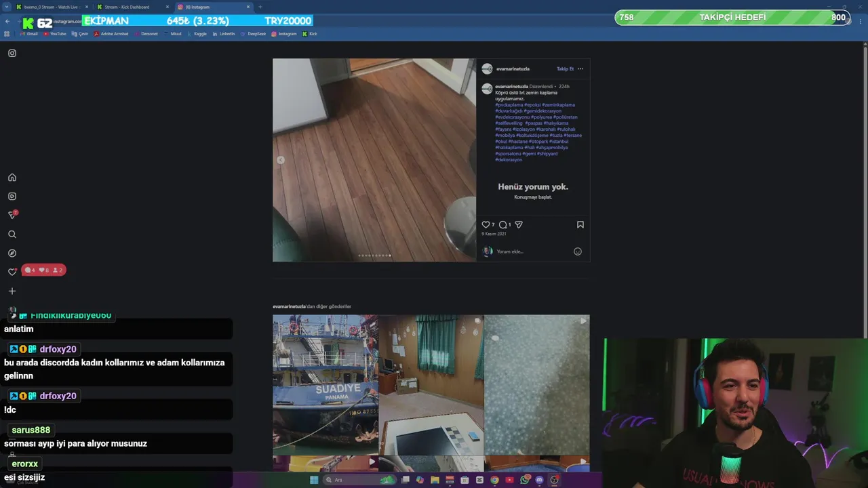Expand the browser tab search dropdown
Viewport: 868px width, 488px height.
(x=6, y=7)
